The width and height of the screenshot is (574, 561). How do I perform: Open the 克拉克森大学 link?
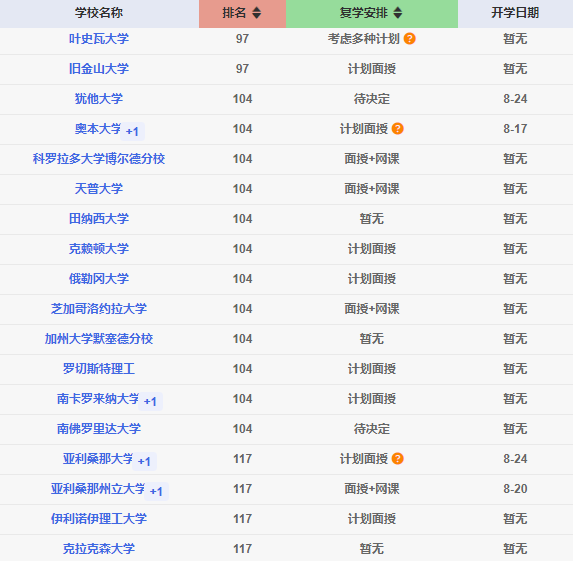click(x=99, y=549)
